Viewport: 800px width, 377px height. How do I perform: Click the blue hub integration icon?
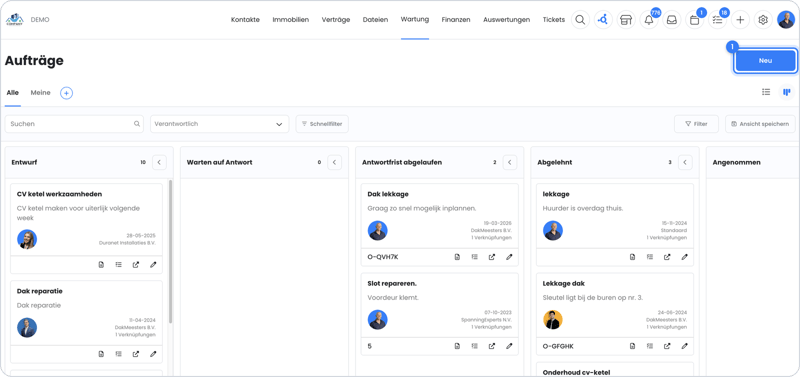tap(603, 20)
